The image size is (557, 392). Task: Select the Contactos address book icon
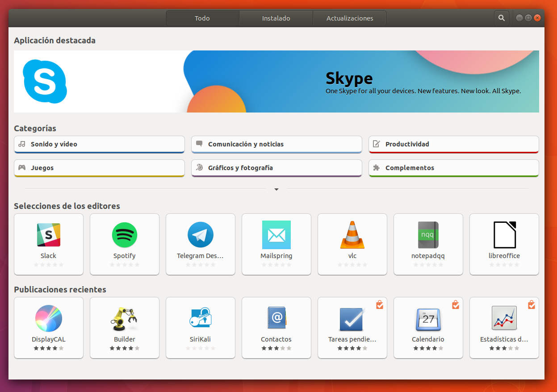[276, 318]
